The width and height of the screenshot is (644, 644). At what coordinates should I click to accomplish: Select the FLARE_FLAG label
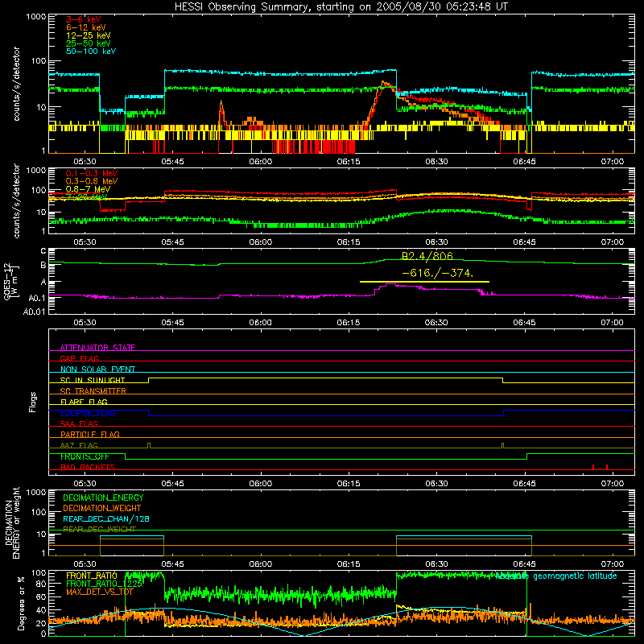(84, 402)
